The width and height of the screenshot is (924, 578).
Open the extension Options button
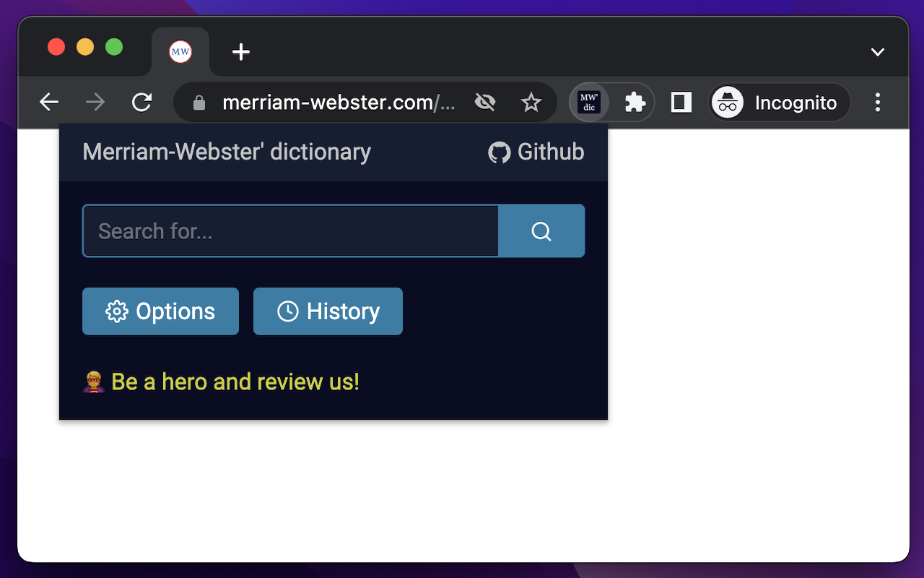(160, 311)
